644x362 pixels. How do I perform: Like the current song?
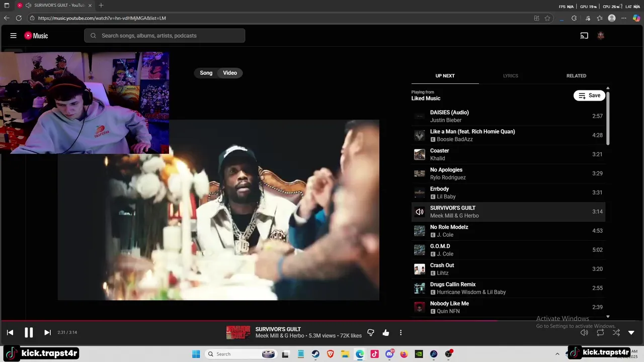pos(386,332)
